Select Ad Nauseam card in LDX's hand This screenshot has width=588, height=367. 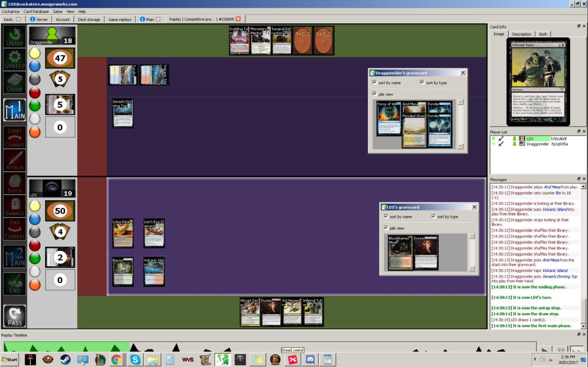pyautogui.click(x=291, y=312)
